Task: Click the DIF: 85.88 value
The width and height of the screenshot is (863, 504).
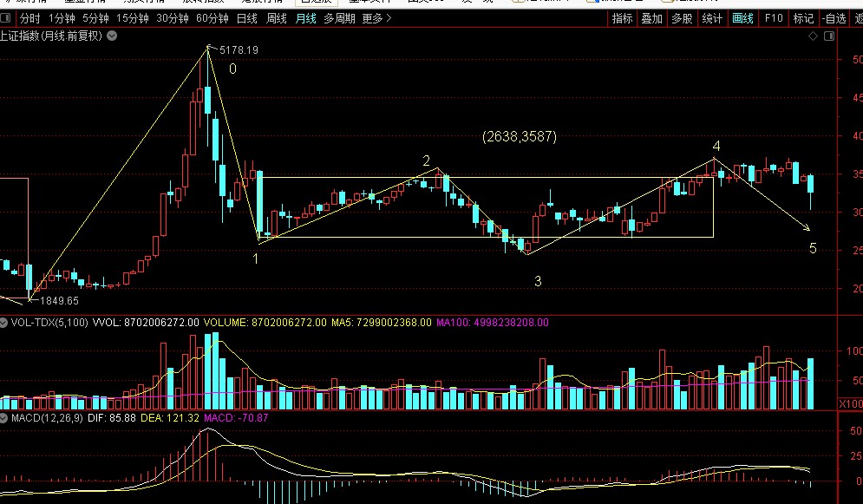Action: click(112, 418)
